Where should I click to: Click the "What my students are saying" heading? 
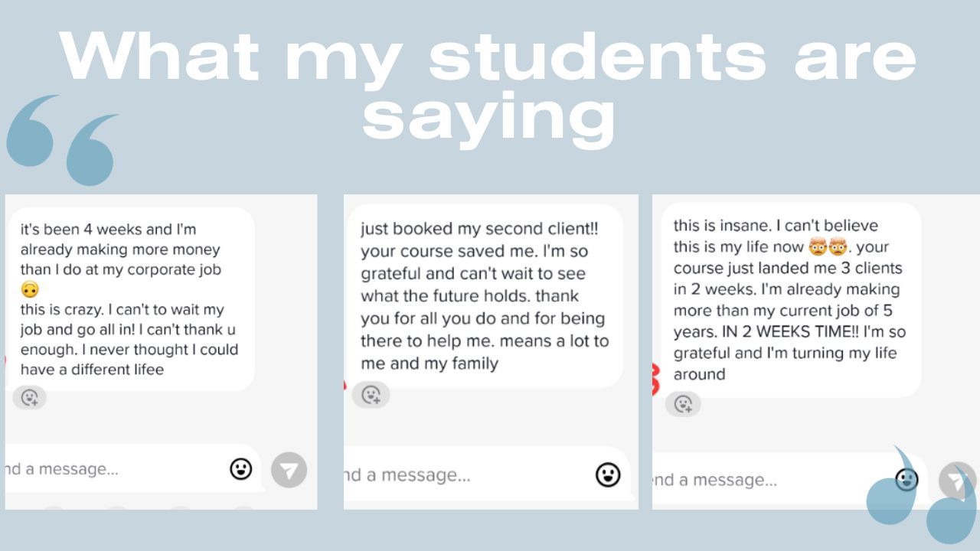click(488, 84)
